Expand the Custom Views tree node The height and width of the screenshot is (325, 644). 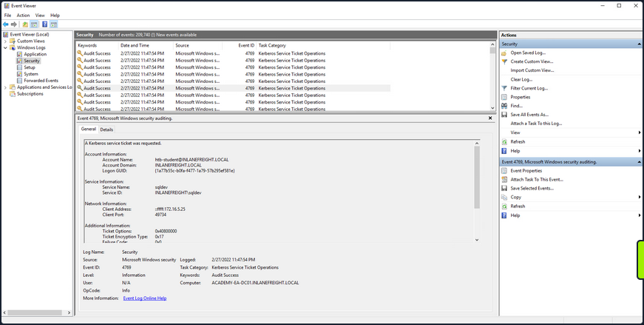click(x=7, y=41)
